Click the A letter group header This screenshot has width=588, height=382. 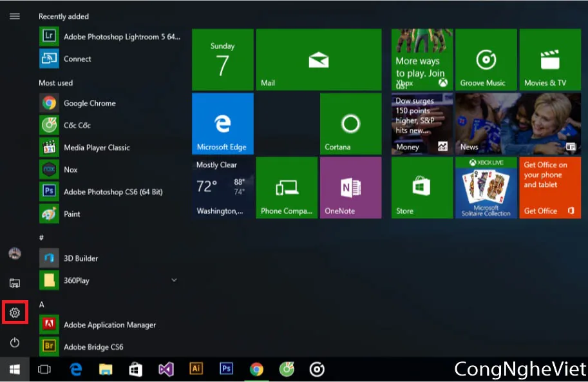coord(42,304)
